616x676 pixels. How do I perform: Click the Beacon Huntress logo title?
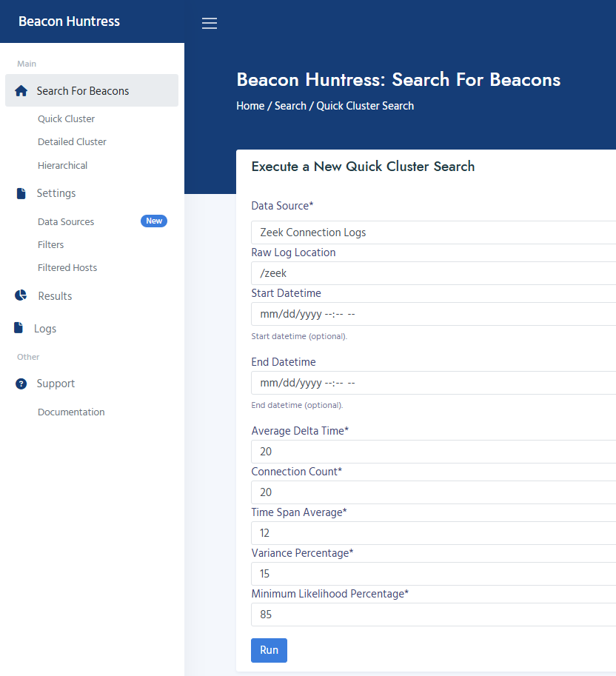pyautogui.click(x=69, y=21)
